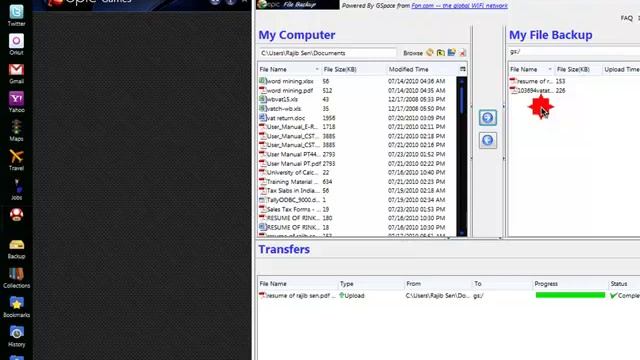Viewport: 640px width, 360px height.
Task: Select University of Calc file row
Action: click(357, 172)
